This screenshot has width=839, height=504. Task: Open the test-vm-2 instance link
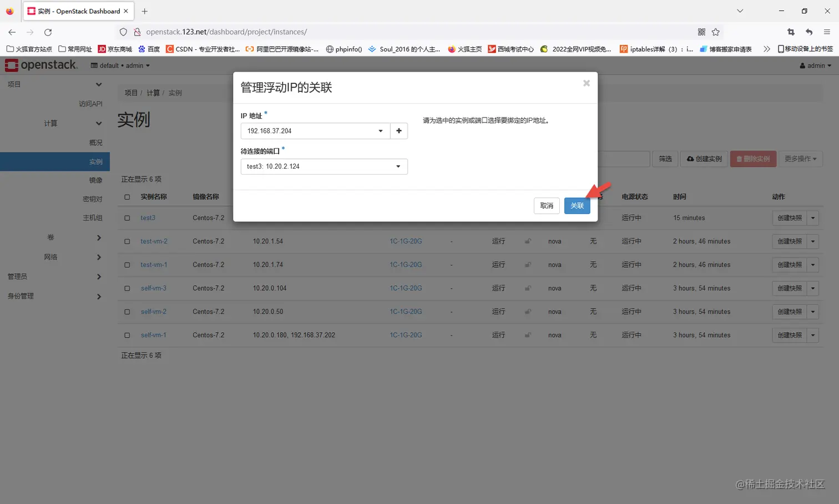[x=154, y=241]
